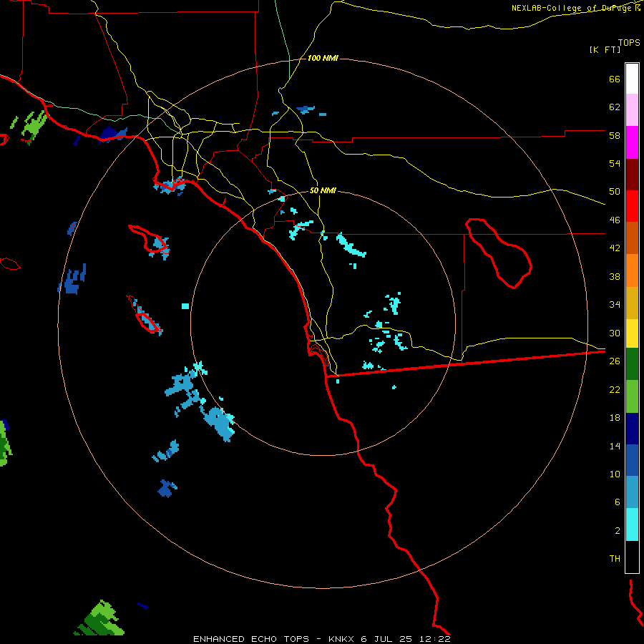This screenshot has height=644, width=644.
Task: Click the legend value '38'
Action: click(x=615, y=276)
